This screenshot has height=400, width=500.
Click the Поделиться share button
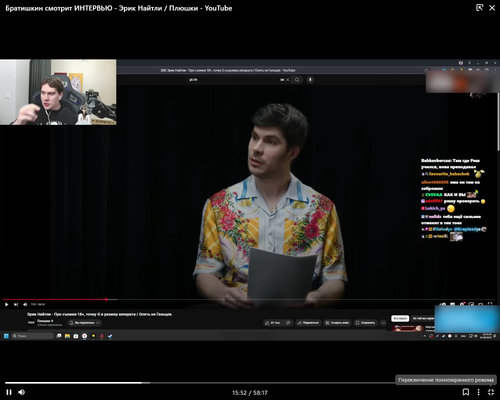[x=309, y=323]
